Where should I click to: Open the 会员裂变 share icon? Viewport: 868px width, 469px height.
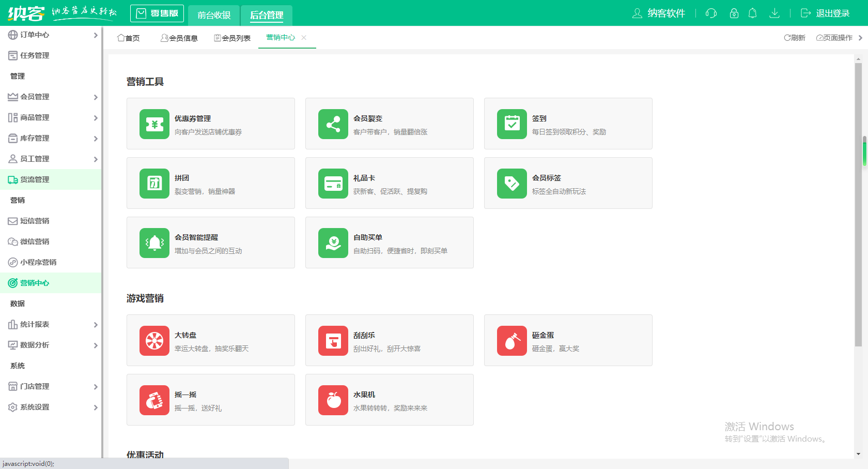pos(333,124)
